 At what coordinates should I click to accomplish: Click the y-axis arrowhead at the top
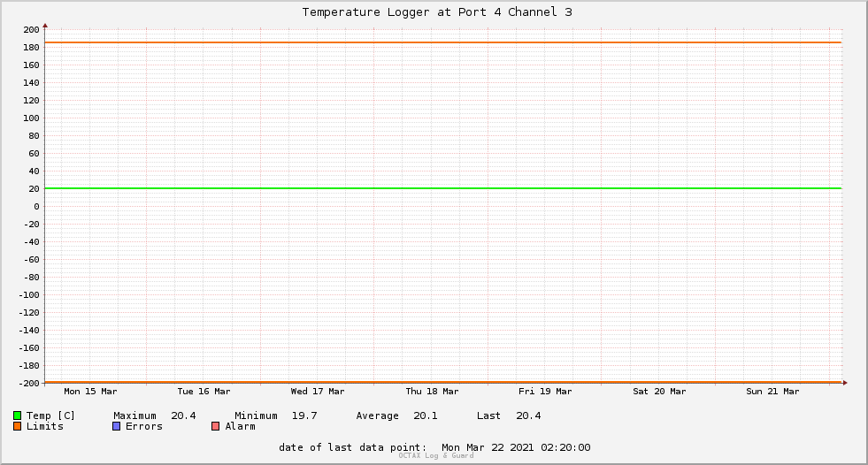pyautogui.click(x=45, y=26)
